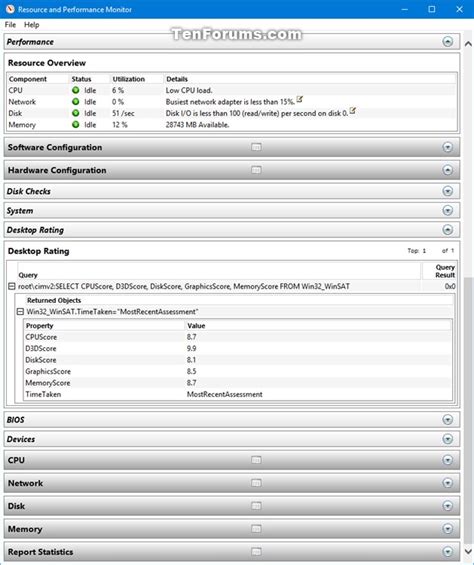Expand the Disk section arrow
This screenshot has width=474, height=565.
tap(448, 506)
